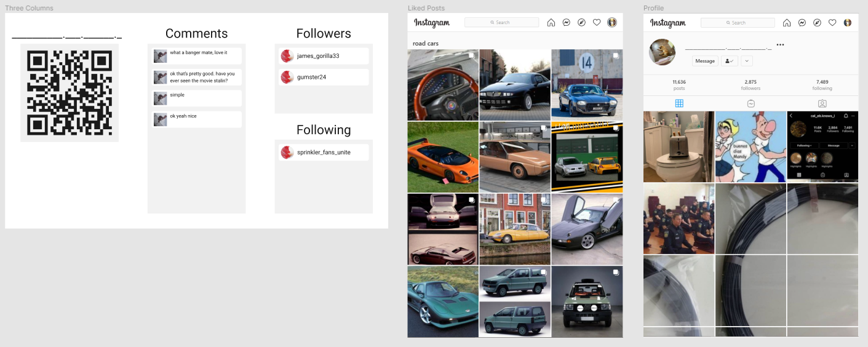This screenshot has width=868, height=347.
Task: Open the blue car by '14' building photo
Action: point(587,85)
